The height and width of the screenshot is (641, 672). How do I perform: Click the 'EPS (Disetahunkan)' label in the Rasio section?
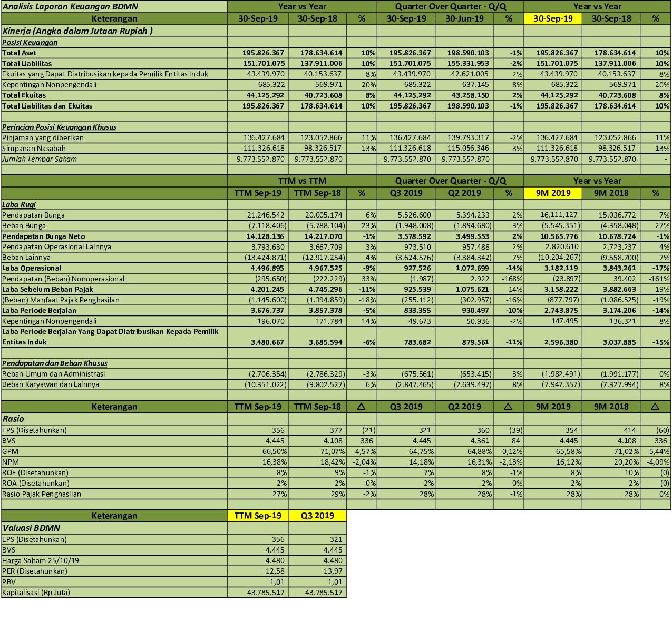pyautogui.click(x=34, y=430)
